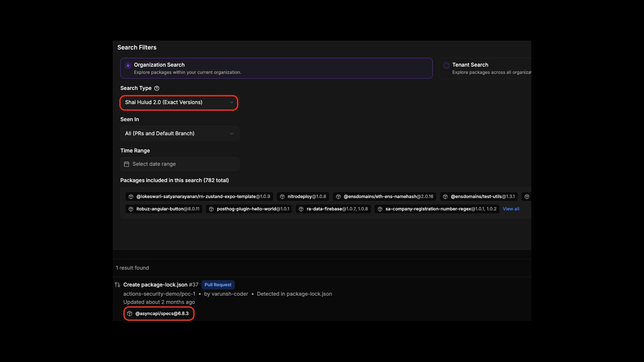This screenshot has height=362, width=644.
Task: Open Create package-lock.json pull request
Action: coord(155,285)
